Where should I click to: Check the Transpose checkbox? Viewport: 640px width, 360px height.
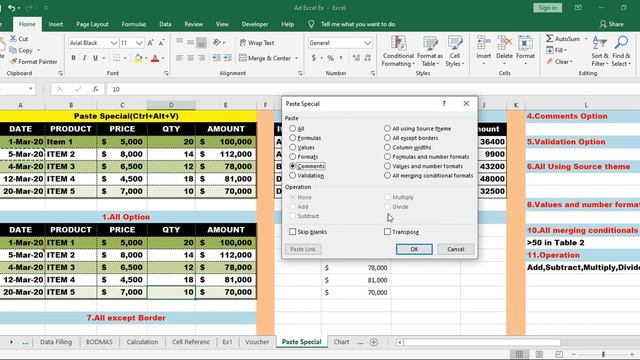pos(387,232)
